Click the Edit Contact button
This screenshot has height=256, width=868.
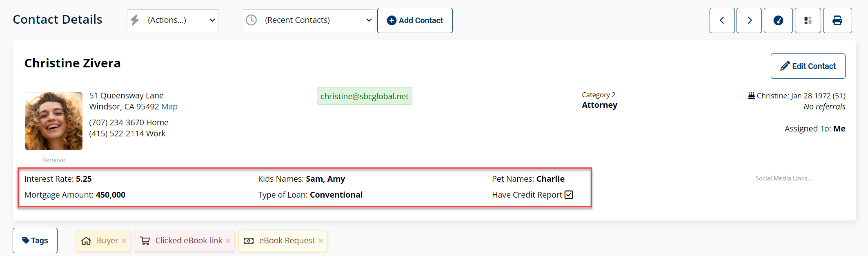808,66
